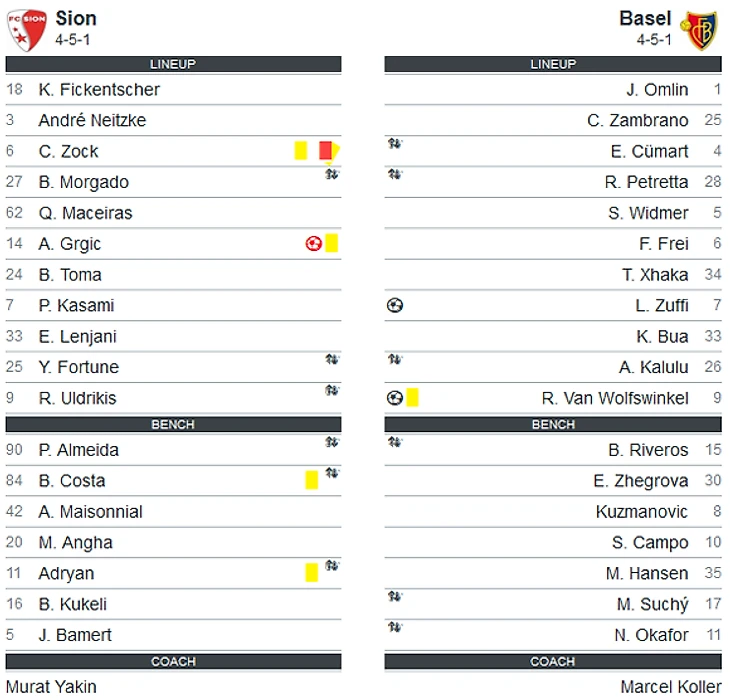The height and width of the screenshot is (700, 730).
Task: Click the FC Basel club crest
Action: tap(699, 31)
